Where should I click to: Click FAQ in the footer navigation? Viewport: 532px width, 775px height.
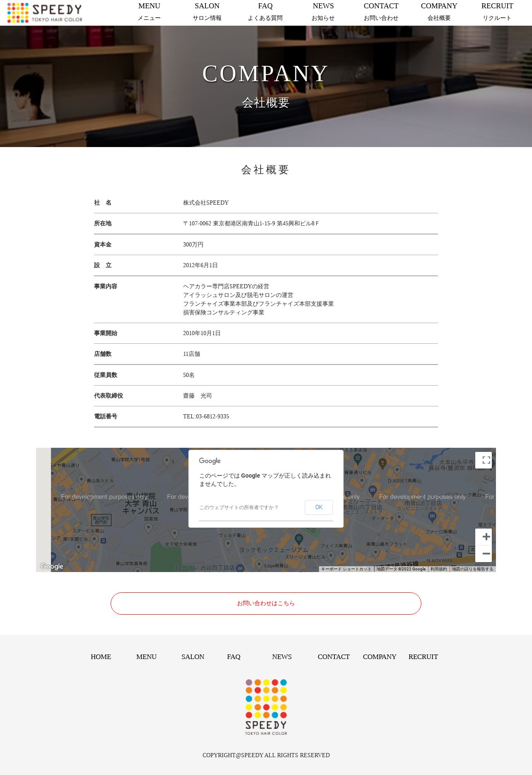click(234, 657)
